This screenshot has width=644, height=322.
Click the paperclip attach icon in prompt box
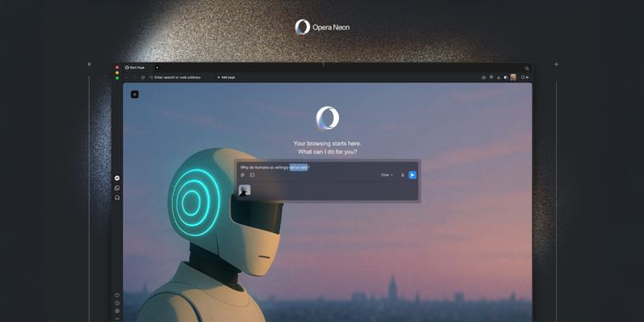(242, 175)
